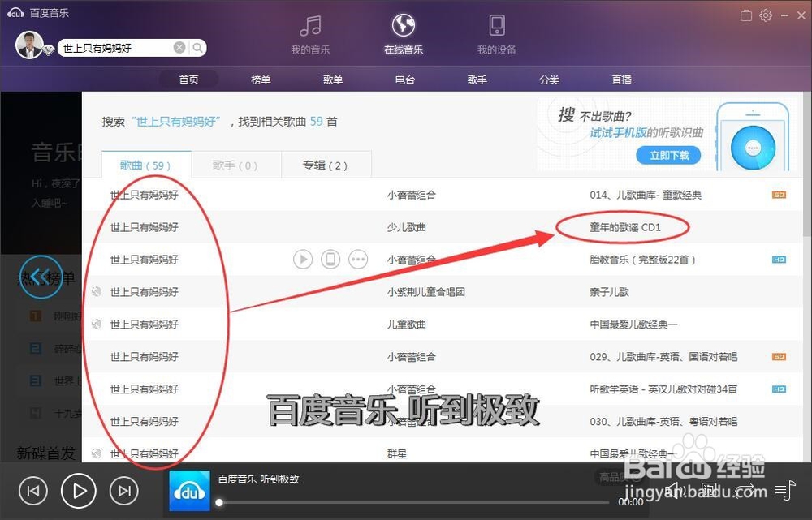Click artist 少儿歌曲
The width and height of the screenshot is (812, 520).
[x=407, y=227]
